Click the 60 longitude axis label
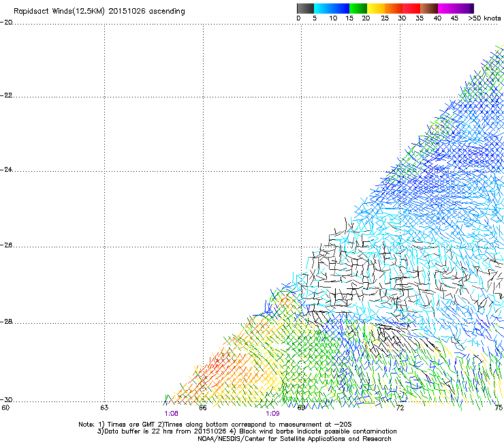The height and width of the screenshot is (443, 504). coord(5,408)
